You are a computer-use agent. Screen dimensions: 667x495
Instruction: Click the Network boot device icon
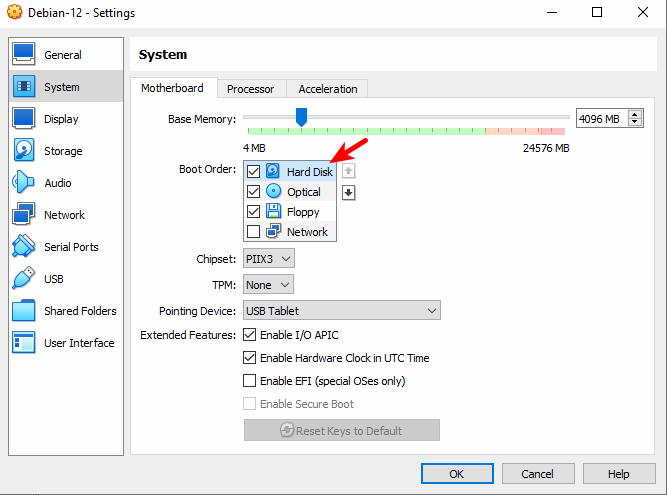[273, 231]
